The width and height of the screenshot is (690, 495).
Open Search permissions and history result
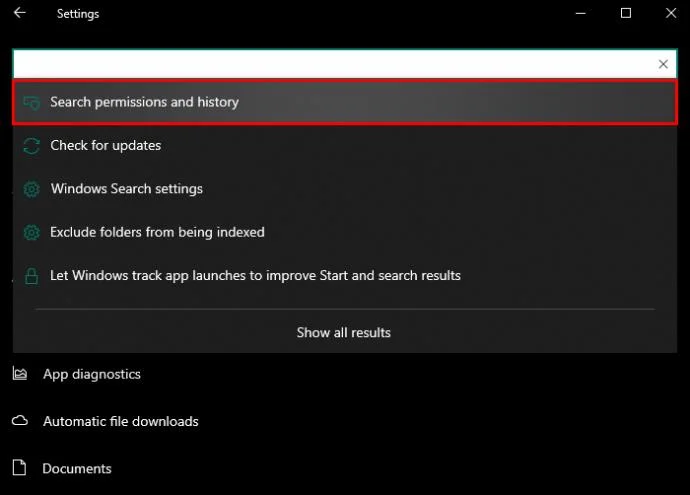click(x=345, y=102)
